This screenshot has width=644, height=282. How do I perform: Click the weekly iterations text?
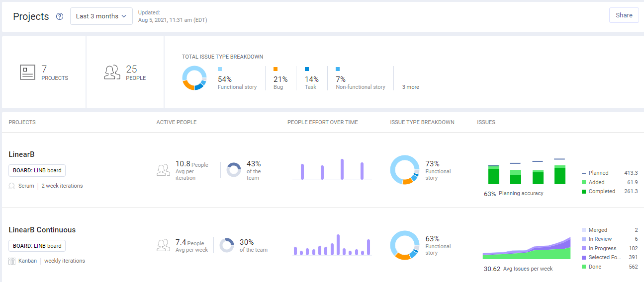click(65, 261)
